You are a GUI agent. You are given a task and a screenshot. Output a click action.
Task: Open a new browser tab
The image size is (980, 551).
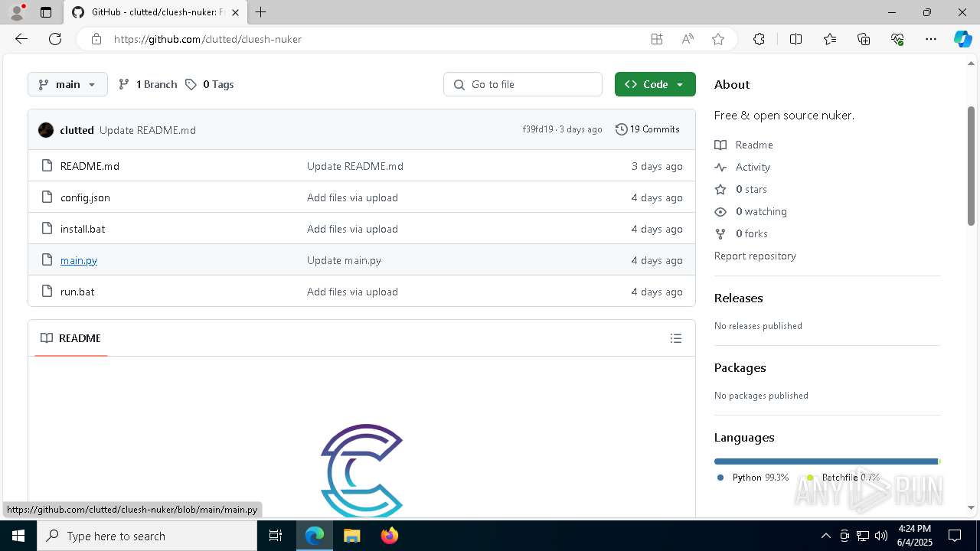[x=260, y=12]
